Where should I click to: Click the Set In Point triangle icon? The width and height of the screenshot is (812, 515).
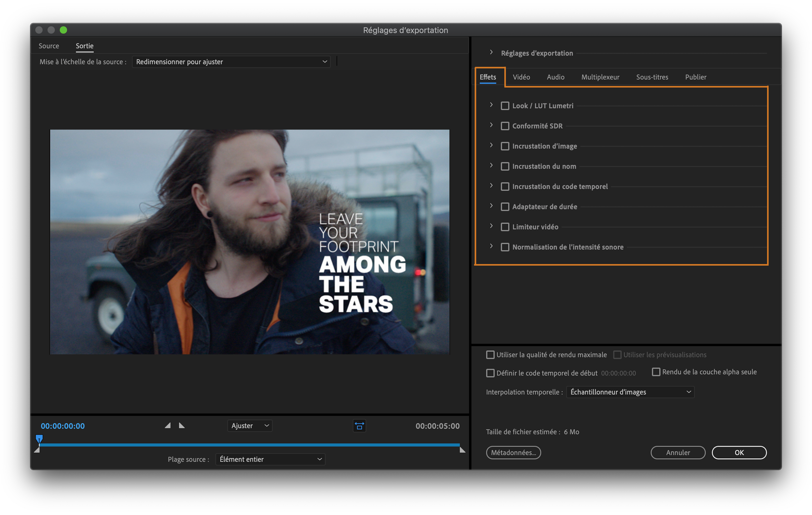(x=168, y=426)
